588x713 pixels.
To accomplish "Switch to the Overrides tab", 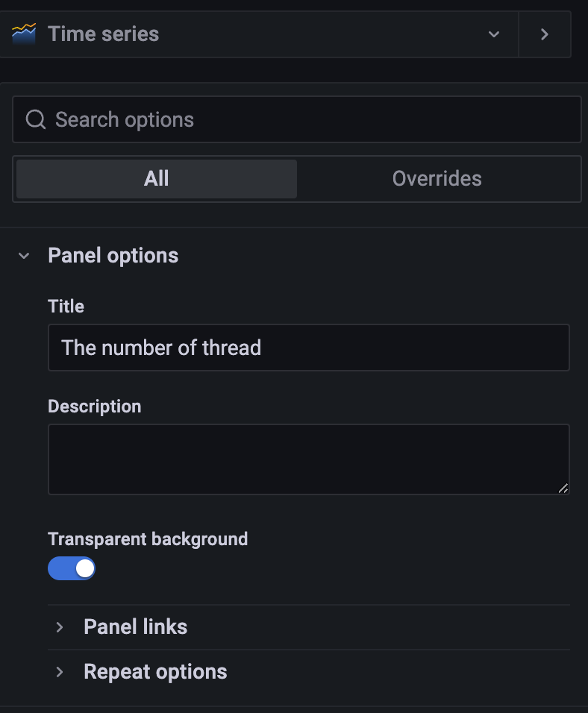I will (x=437, y=179).
